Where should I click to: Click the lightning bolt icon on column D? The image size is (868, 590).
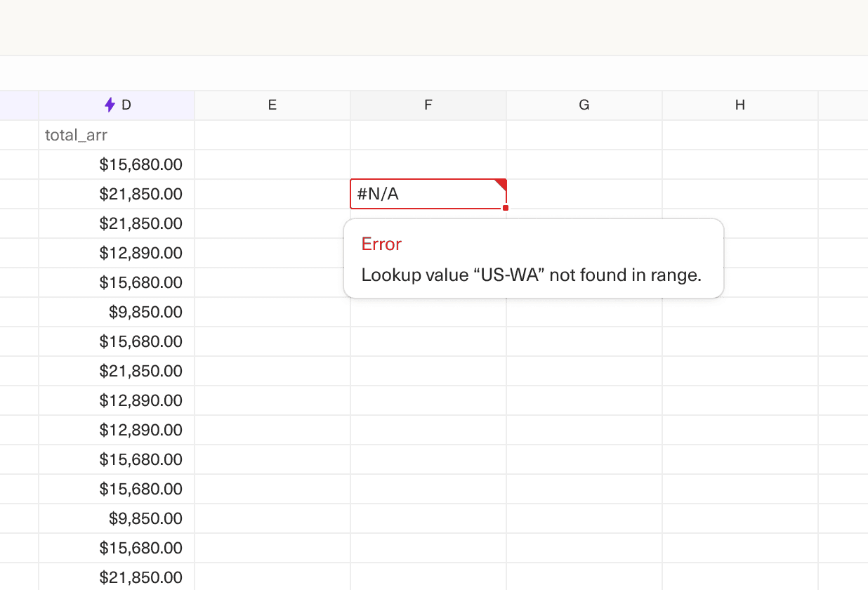pyautogui.click(x=110, y=104)
